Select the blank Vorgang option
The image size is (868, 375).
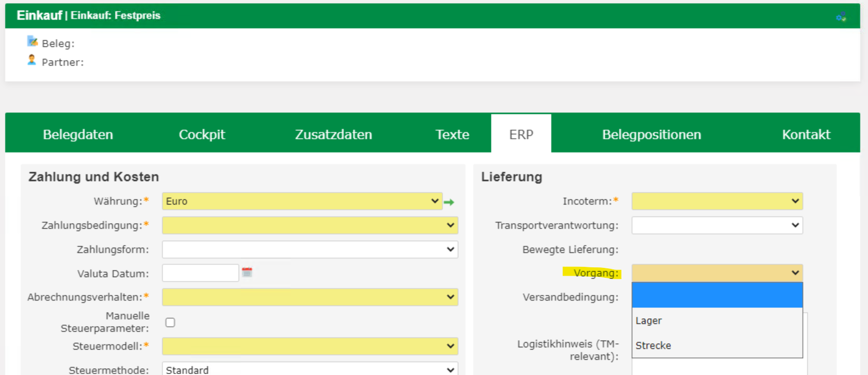click(717, 295)
